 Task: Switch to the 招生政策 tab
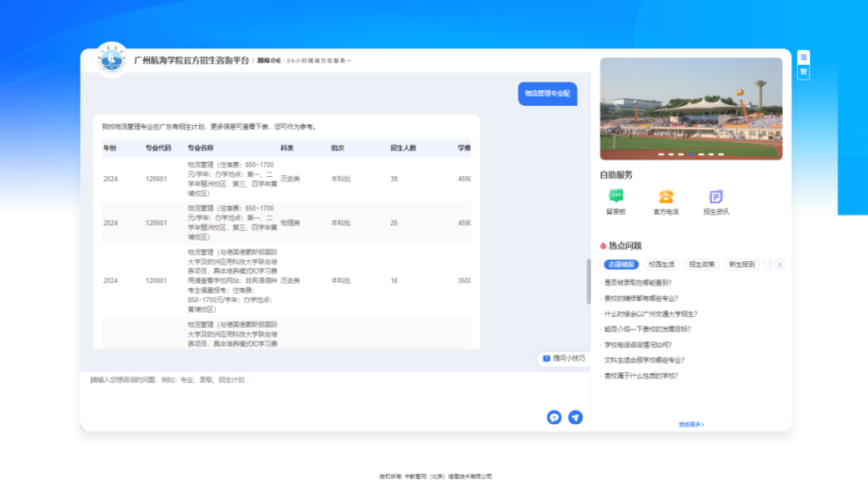click(701, 264)
